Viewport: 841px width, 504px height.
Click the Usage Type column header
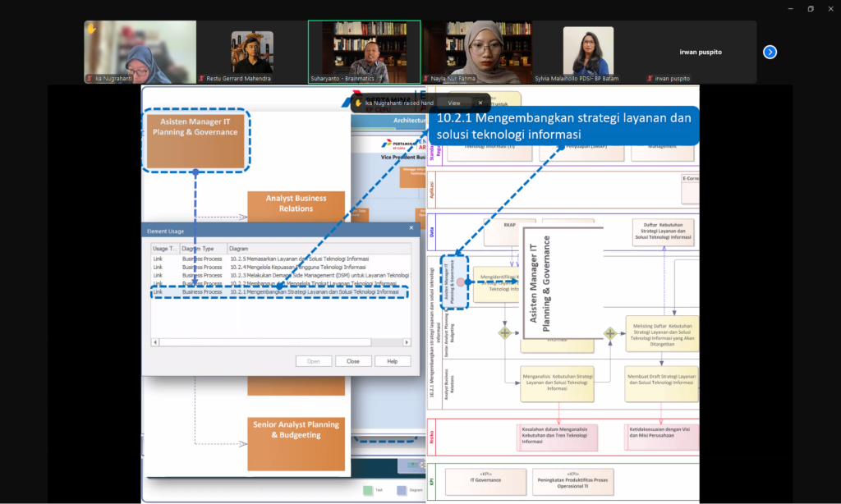coord(164,247)
